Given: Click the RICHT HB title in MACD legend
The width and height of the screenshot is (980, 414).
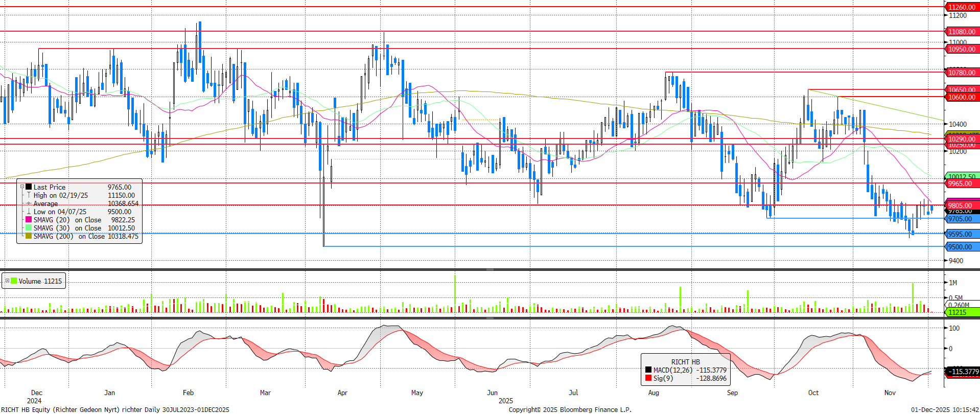Looking at the screenshot, I should tap(685, 362).
